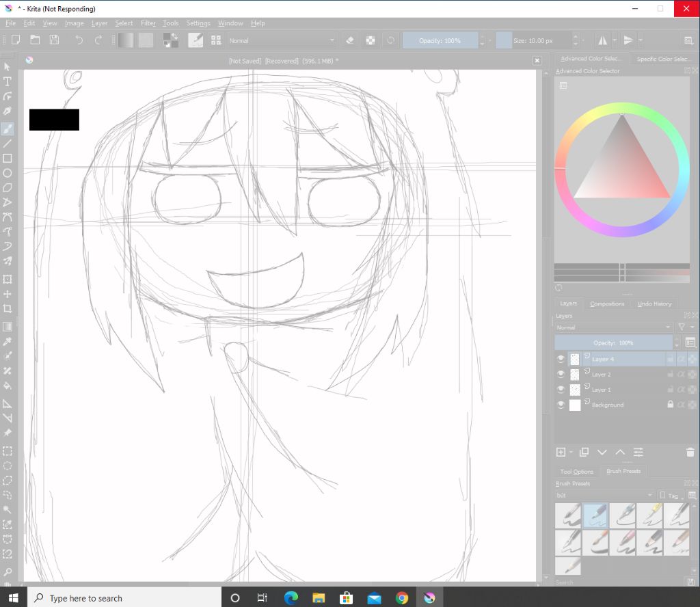Toggle eraser mode in the toolbar
700x607 pixels.
click(x=350, y=40)
